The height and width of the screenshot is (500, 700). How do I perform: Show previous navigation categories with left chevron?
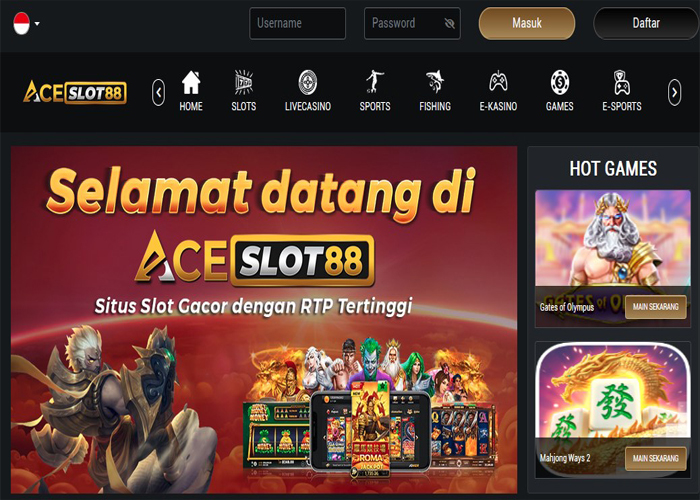coord(158,92)
